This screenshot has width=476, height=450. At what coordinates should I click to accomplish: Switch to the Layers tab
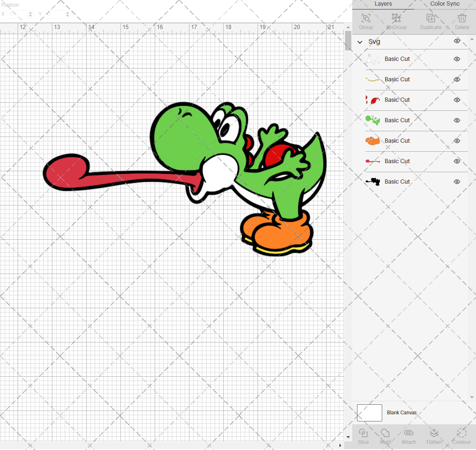383,4
